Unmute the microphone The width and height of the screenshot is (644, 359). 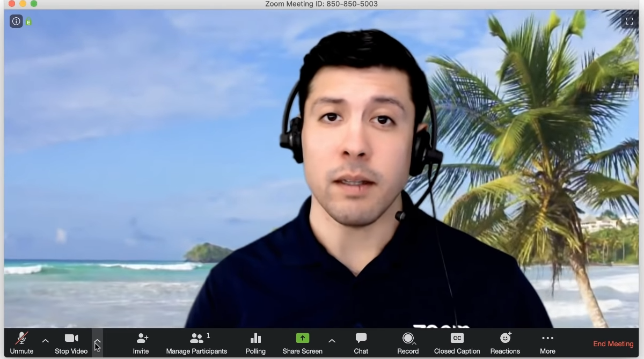click(x=21, y=342)
